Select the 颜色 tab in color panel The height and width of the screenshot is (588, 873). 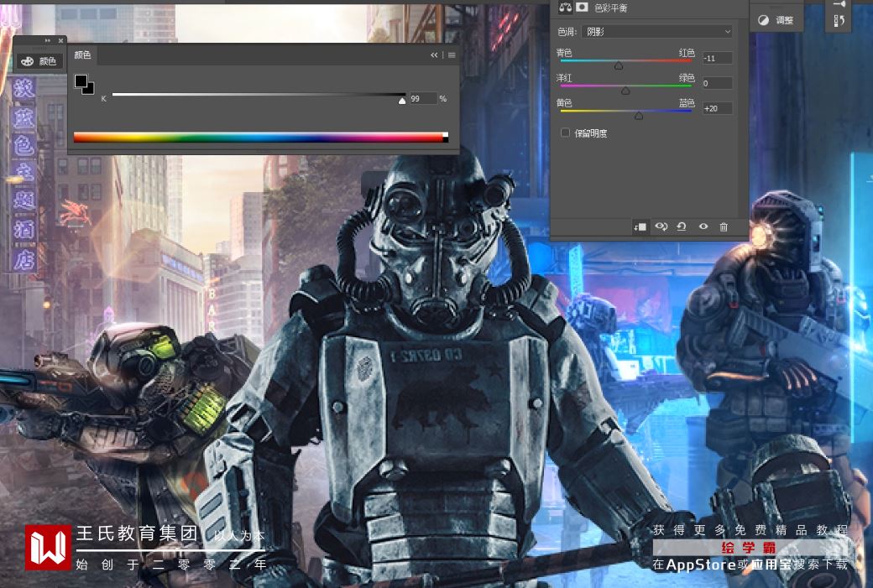coord(82,55)
